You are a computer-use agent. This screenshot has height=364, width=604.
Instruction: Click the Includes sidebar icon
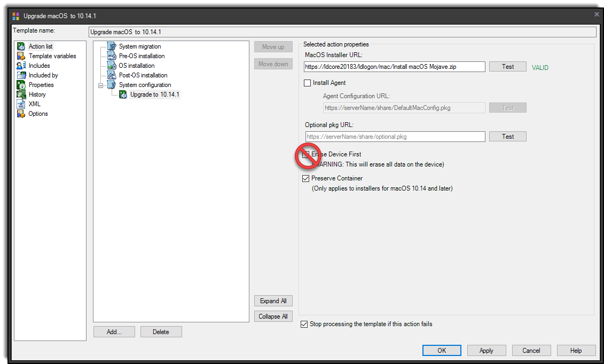click(21, 66)
